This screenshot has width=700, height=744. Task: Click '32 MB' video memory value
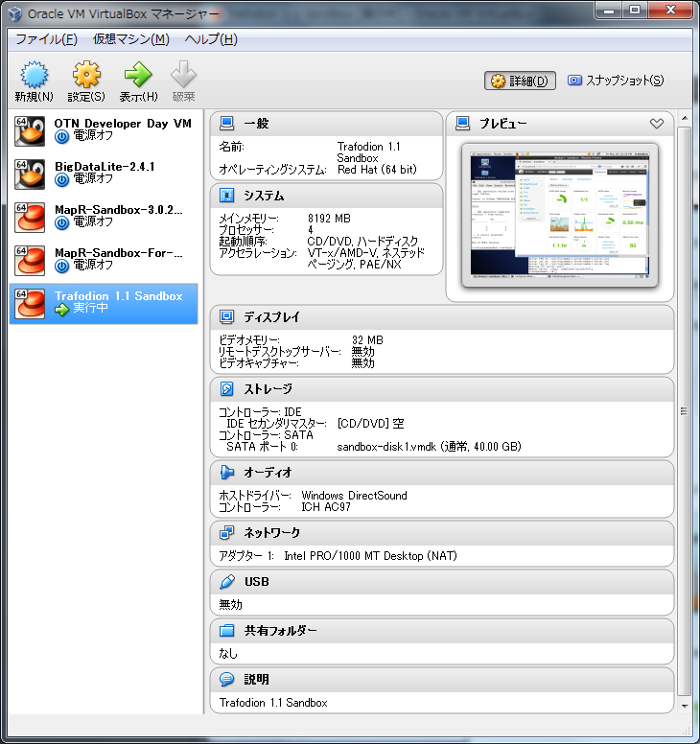point(367,339)
